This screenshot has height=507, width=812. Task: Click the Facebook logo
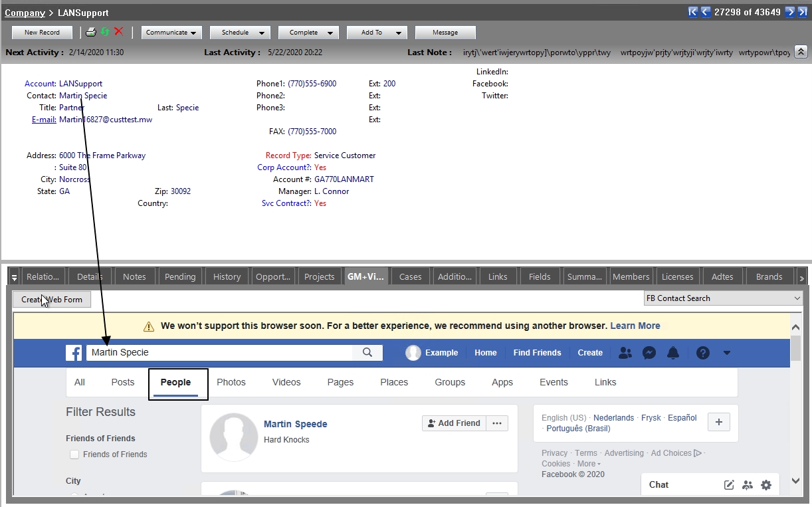pos(74,353)
